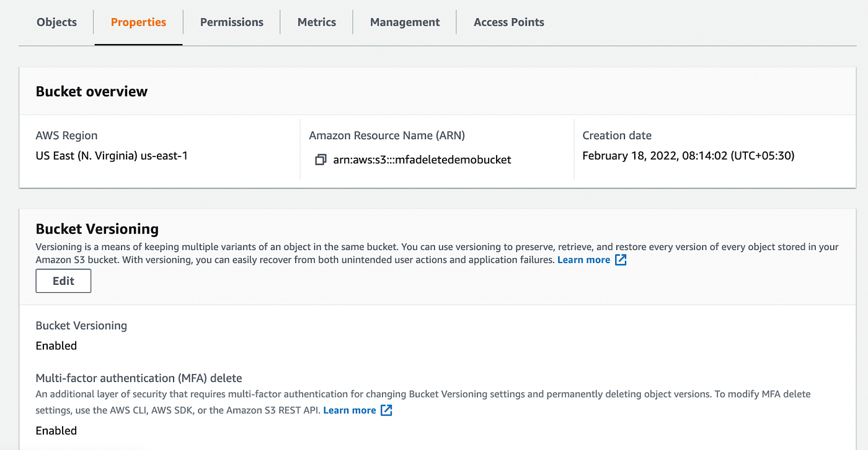Click the creation date February 18, 2022 value
This screenshot has height=450, width=868.
click(x=688, y=156)
